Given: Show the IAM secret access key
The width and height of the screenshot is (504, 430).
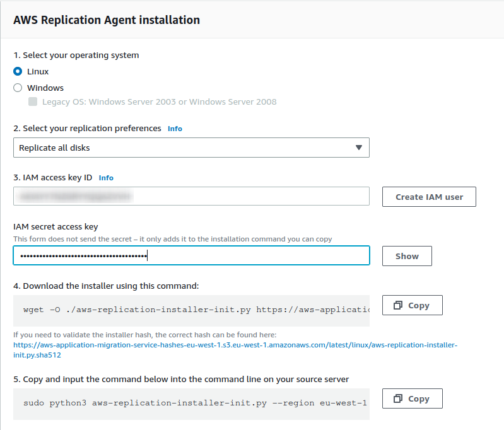Looking at the screenshot, I should tap(407, 256).
